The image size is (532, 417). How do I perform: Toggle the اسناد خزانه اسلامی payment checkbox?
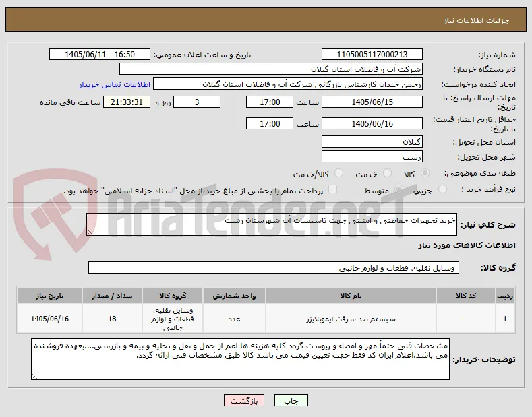coord(333,189)
